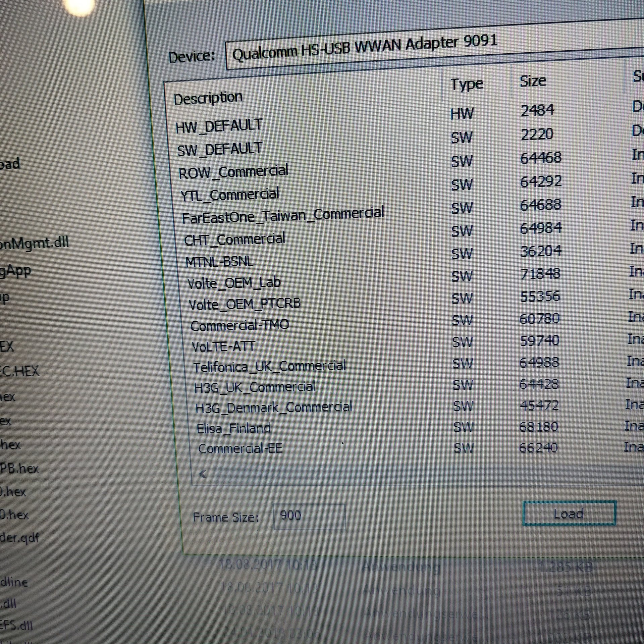Select the HW_DEFAULT row
Viewport: 644px width, 644px height.
(219, 126)
